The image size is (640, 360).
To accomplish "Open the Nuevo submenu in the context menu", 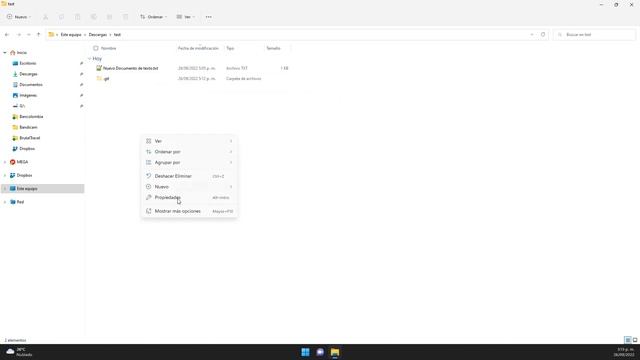I will 189,187.
